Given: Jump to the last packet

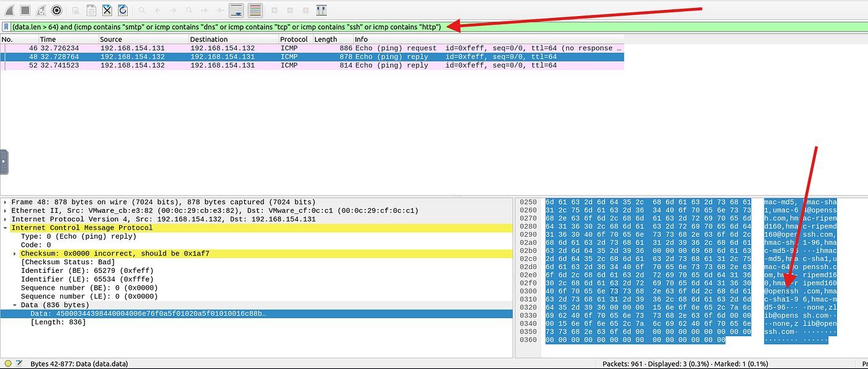Looking at the screenshot, I should (x=220, y=10).
